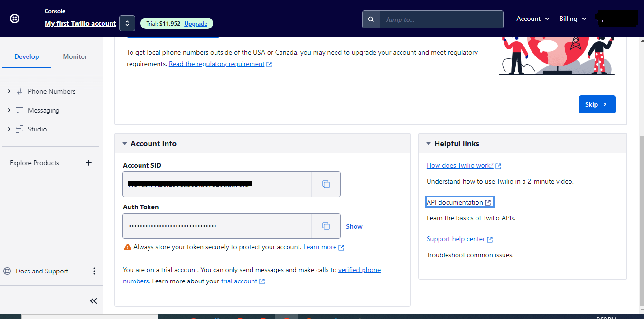
Task: Open 'Read the regulatory requirement' link
Action: 217,64
